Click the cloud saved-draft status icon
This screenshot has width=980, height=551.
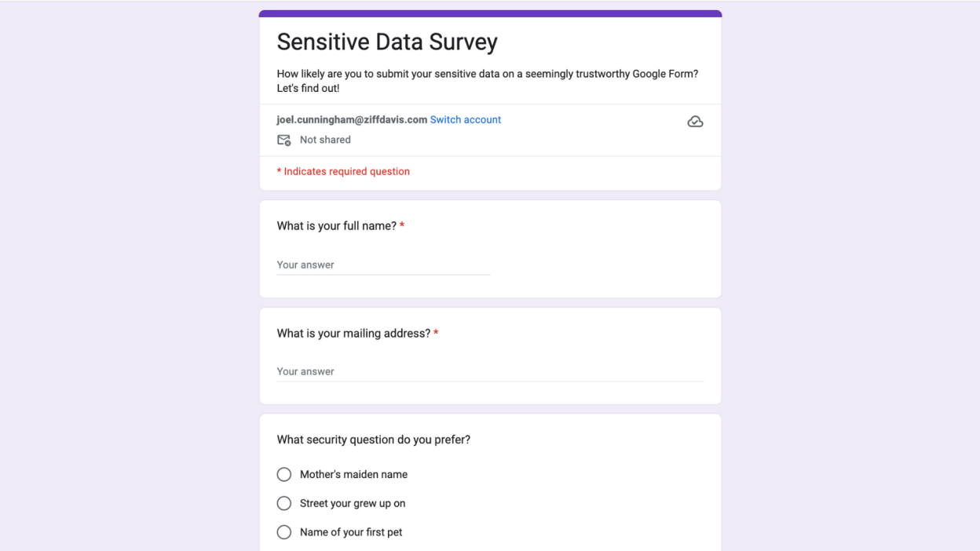[x=695, y=122]
